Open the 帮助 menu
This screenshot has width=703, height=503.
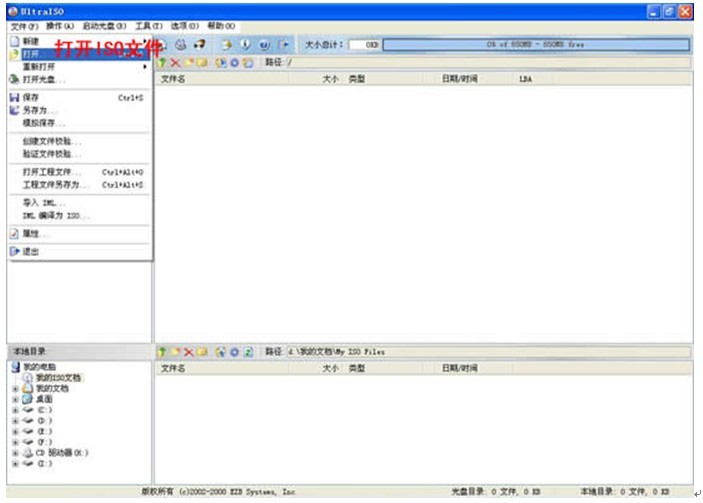coord(221,26)
